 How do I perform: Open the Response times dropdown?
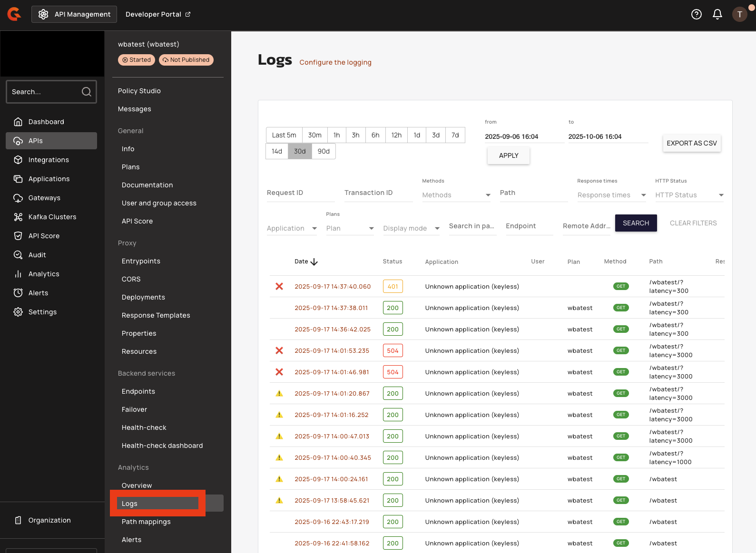[x=611, y=195]
